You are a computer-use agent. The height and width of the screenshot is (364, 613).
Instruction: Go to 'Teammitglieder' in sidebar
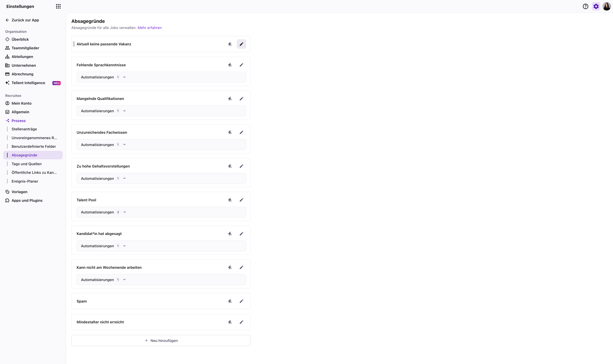[25, 48]
